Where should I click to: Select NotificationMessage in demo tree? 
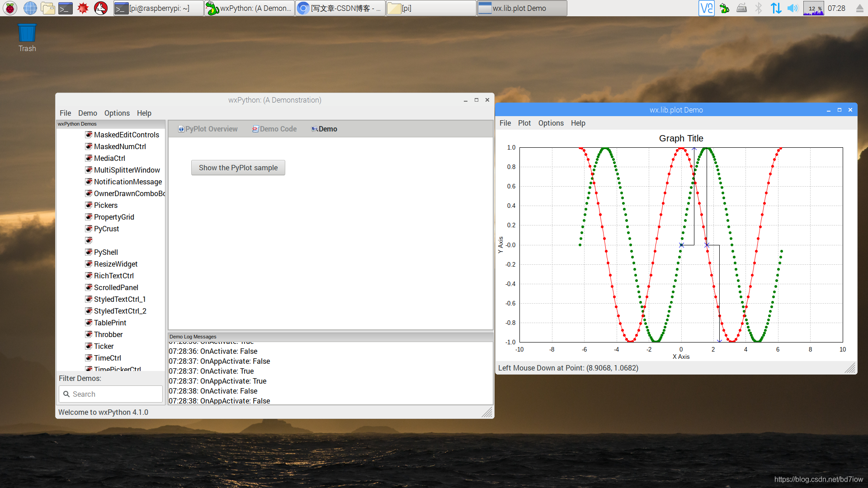(x=128, y=182)
